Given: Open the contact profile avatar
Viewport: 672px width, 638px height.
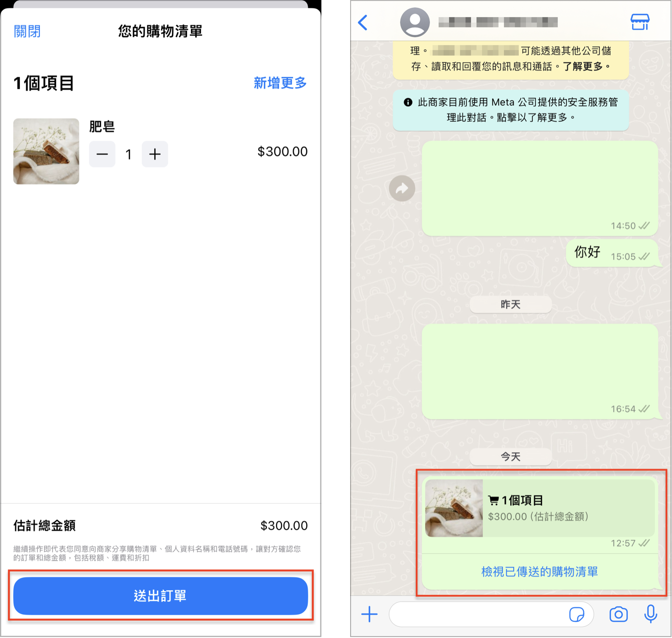Looking at the screenshot, I should [415, 22].
